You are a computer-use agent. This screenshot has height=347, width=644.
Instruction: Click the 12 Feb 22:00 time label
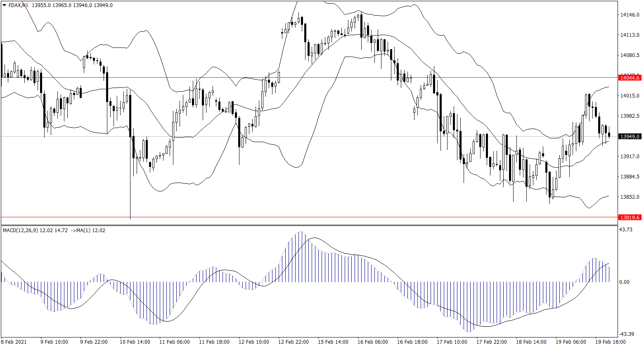click(x=293, y=342)
